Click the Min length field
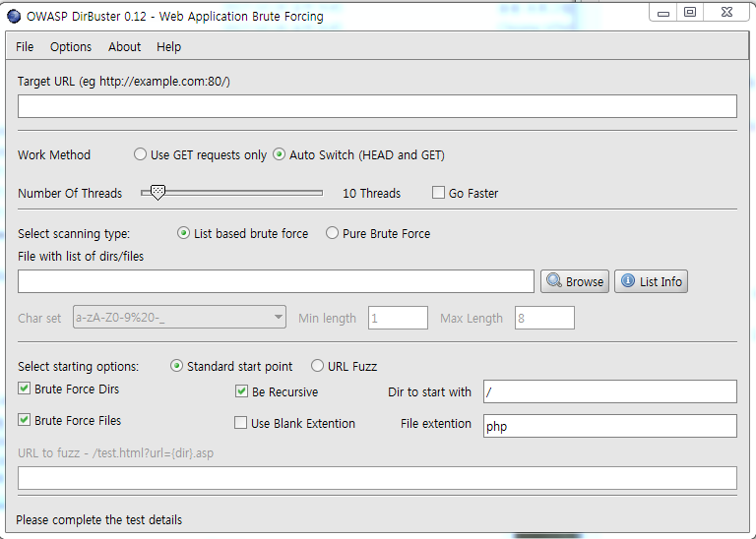This screenshot has width=756, height=539. [398, 318]
